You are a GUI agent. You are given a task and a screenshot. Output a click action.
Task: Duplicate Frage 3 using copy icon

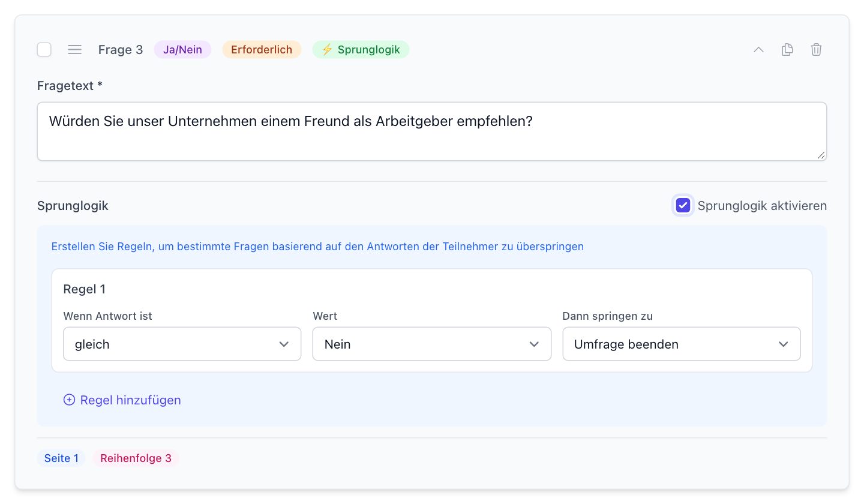(x=787, y=50)
